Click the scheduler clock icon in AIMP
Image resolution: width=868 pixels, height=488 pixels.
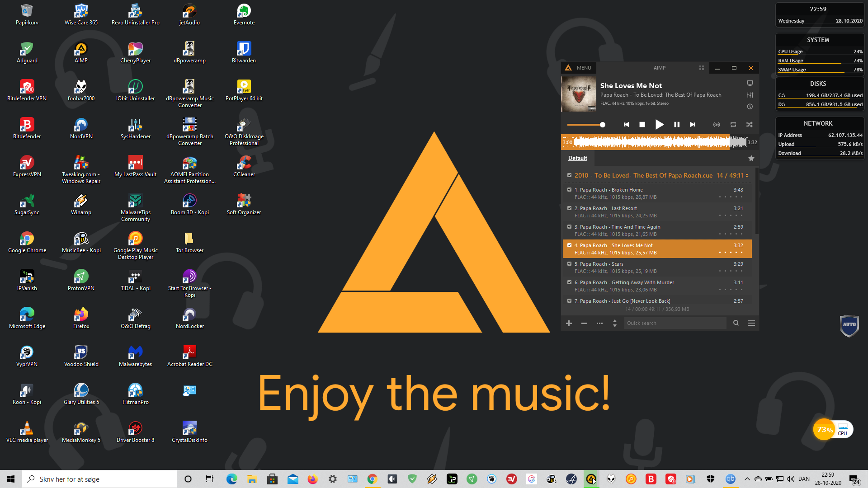pos(750,107)
